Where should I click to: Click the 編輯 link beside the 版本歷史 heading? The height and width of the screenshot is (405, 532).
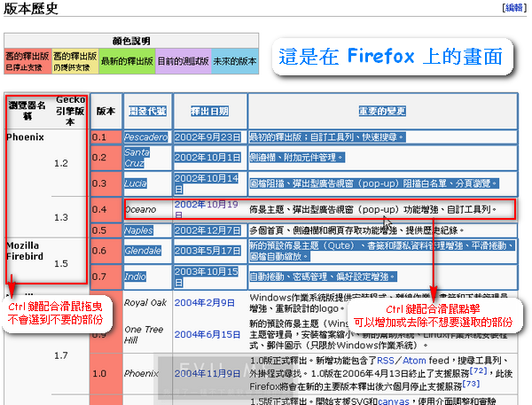pyautogui.click(x=513, y=8)
